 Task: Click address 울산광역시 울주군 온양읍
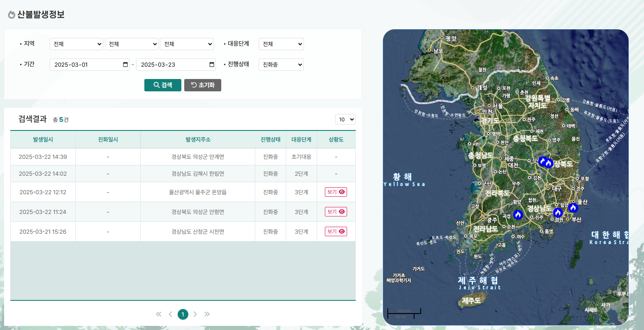[198, 192]
